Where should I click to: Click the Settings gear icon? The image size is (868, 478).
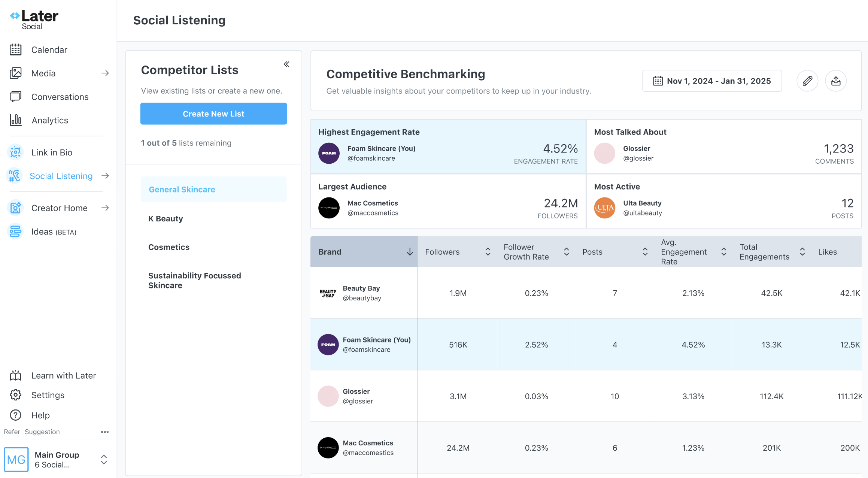pos(15,395)
